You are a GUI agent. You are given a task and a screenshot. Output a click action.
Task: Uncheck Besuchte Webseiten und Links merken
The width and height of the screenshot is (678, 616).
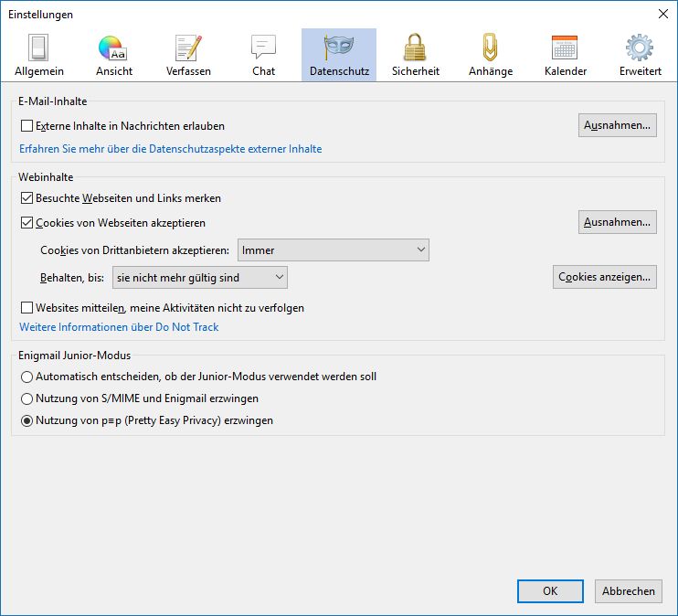(x=27, y=197)
